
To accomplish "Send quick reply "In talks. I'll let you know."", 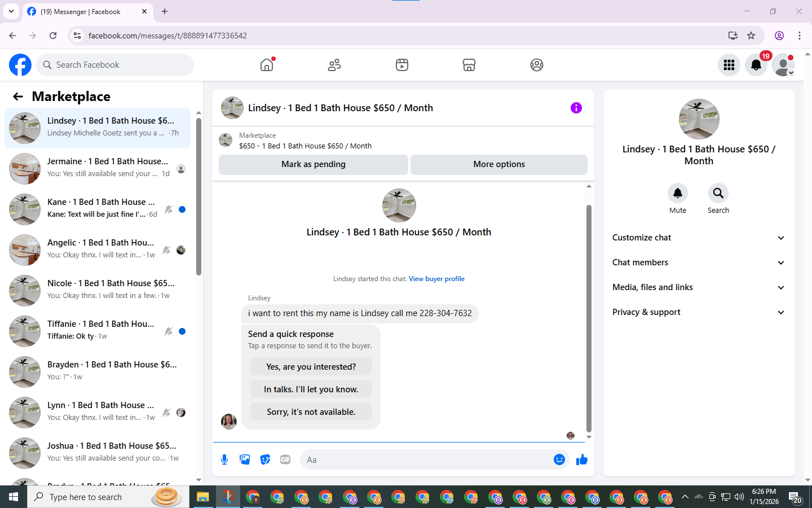I will coord(311,389).
